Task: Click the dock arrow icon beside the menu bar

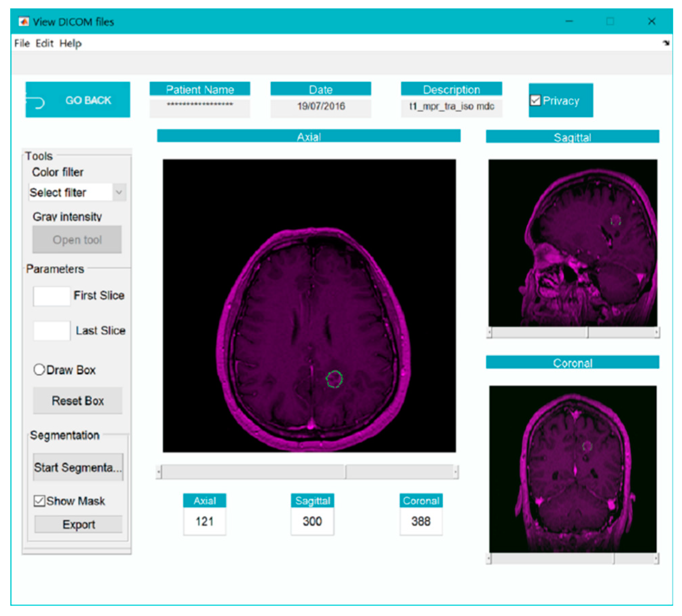Action: (x=666, y=43)
